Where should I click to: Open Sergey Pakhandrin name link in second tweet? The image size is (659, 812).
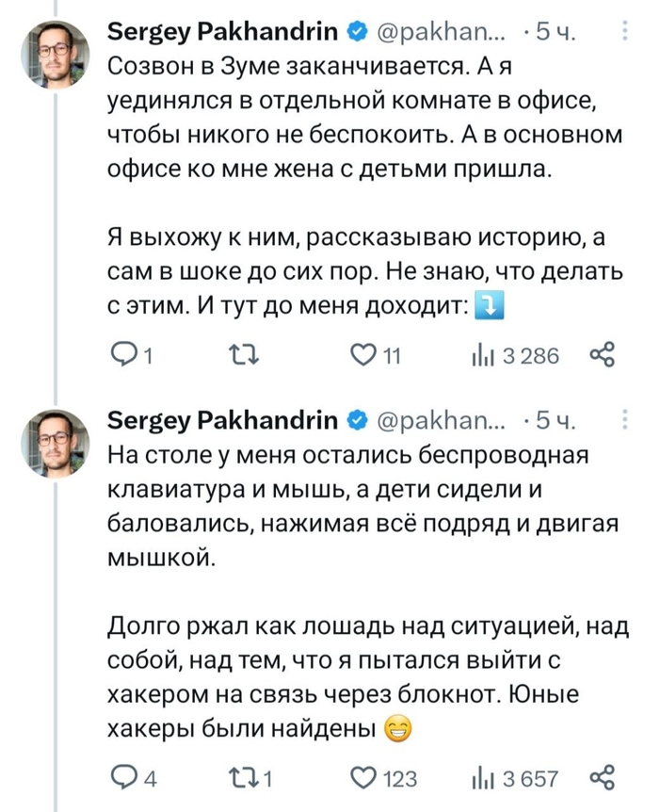[223, 420]
